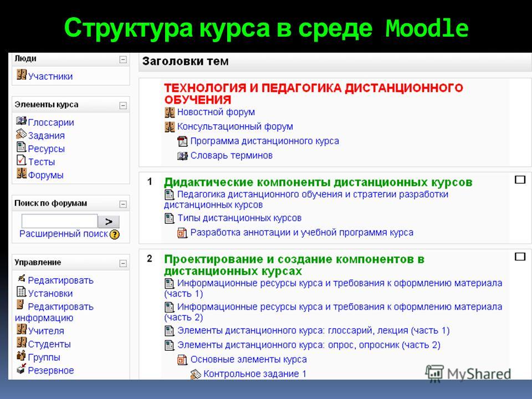Image resolution: width=532 pixels, height=399 pixels.
Task: Click the Резервное backup icon
Action: (21, 369)
